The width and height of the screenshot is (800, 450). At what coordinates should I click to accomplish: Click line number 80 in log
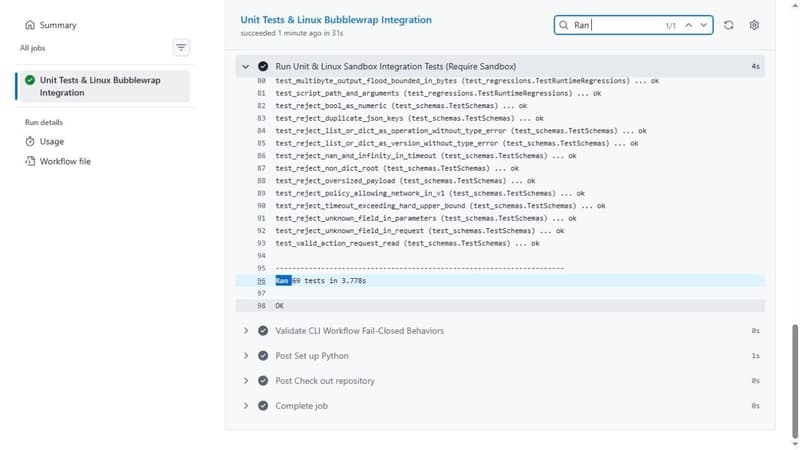tap(261, 81)
